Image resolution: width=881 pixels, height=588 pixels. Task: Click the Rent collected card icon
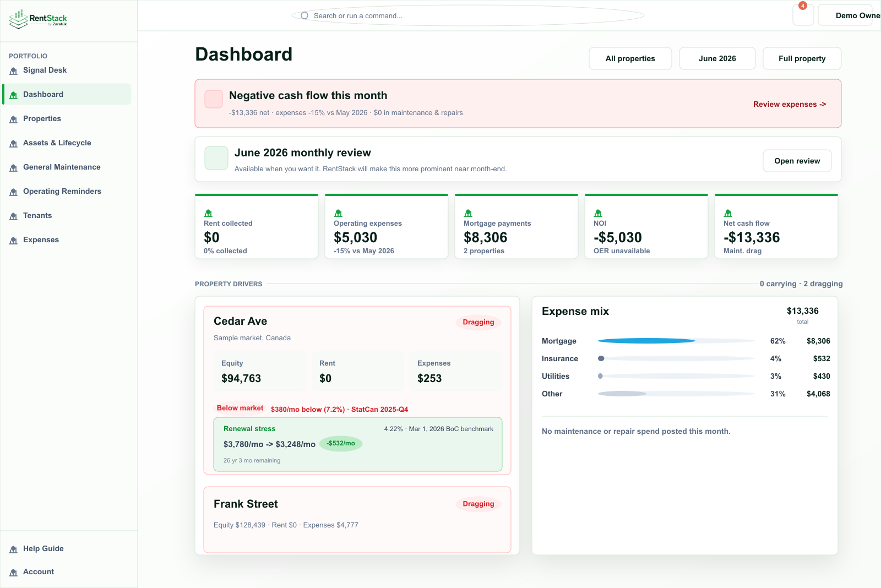click(208, 213)
